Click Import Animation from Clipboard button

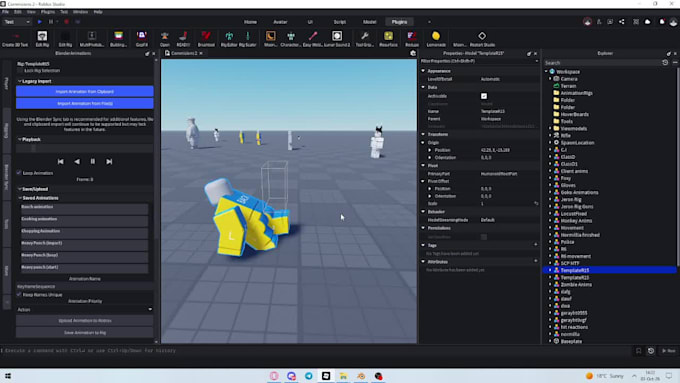click(x=85, y=92)
